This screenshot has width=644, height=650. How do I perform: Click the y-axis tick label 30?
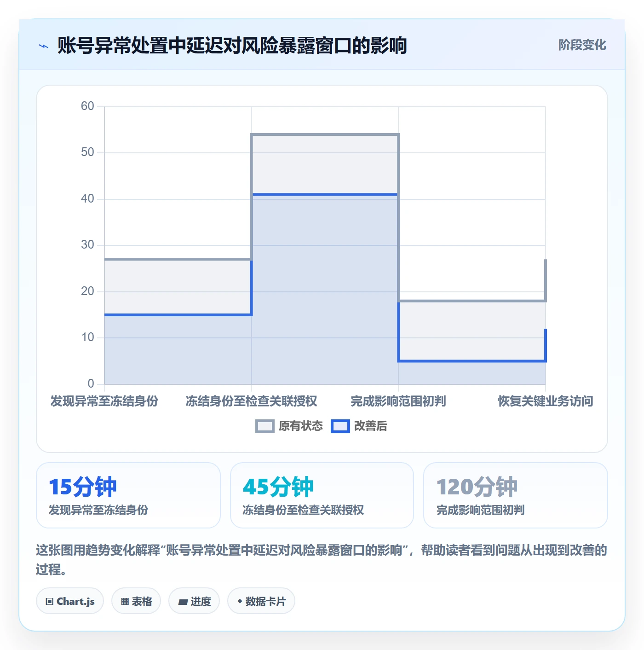(x=87, y=245)
